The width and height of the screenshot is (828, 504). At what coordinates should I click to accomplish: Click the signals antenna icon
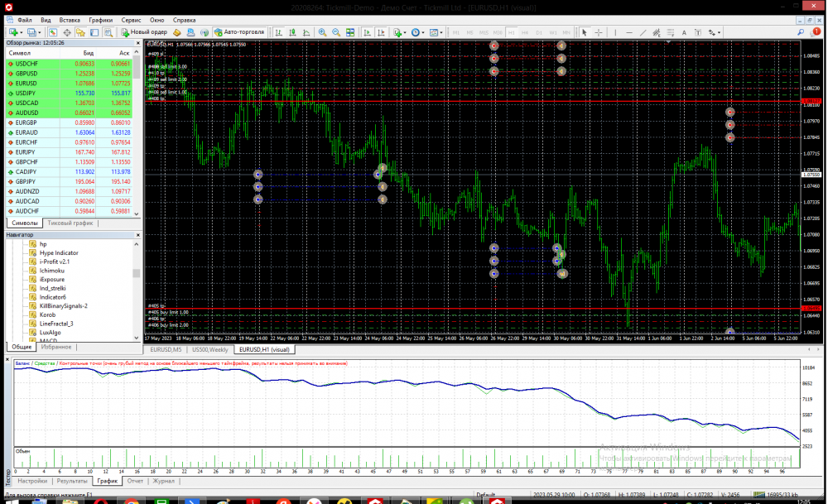[205, 32]
